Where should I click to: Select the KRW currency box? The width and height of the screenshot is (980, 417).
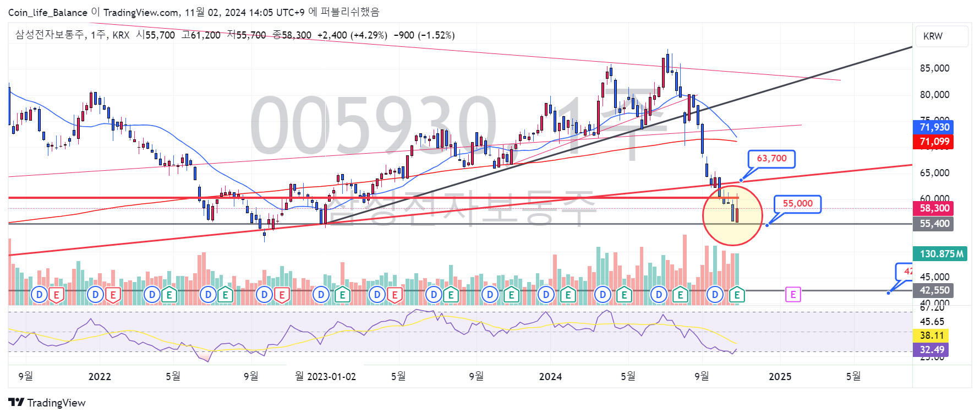point(942,36)
